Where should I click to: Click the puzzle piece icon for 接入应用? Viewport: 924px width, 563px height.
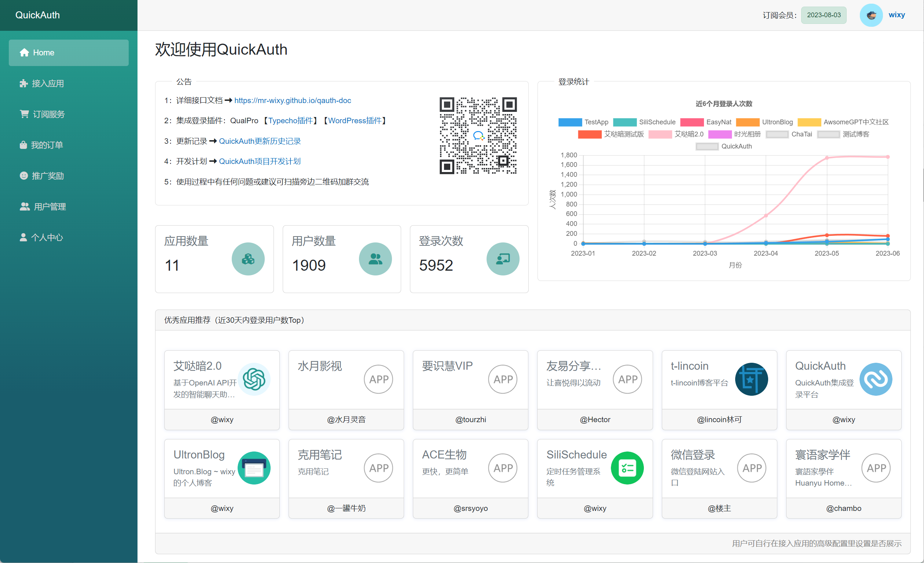point(23,83)
